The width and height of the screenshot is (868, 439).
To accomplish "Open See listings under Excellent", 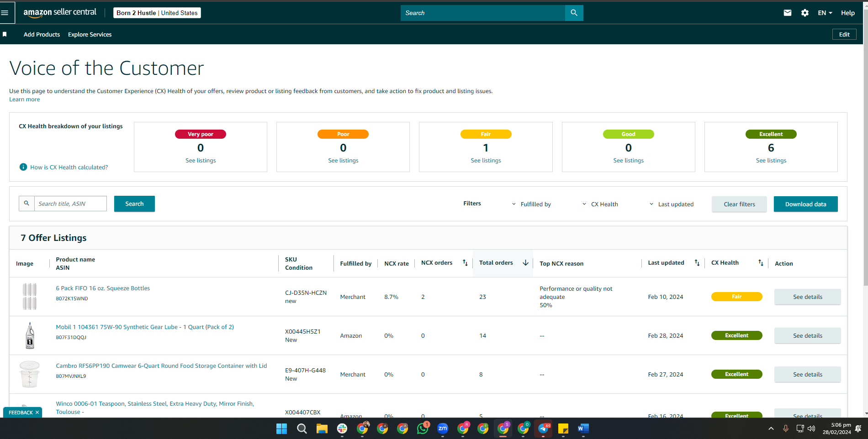I will click(x=771, y=160).
